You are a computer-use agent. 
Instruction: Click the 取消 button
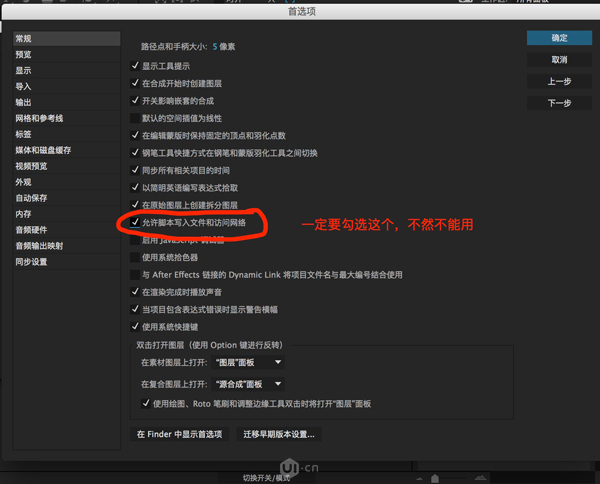coord(558,60)
